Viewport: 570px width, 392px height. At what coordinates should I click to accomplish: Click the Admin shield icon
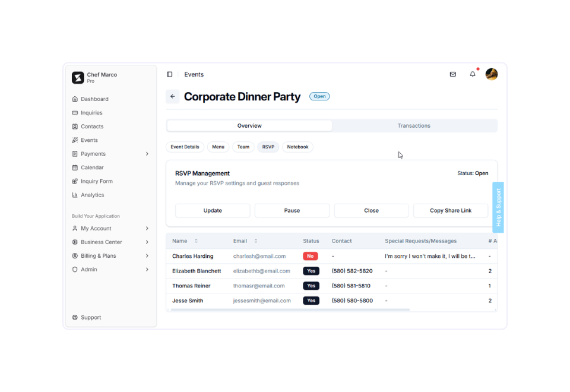coord(75,270)
